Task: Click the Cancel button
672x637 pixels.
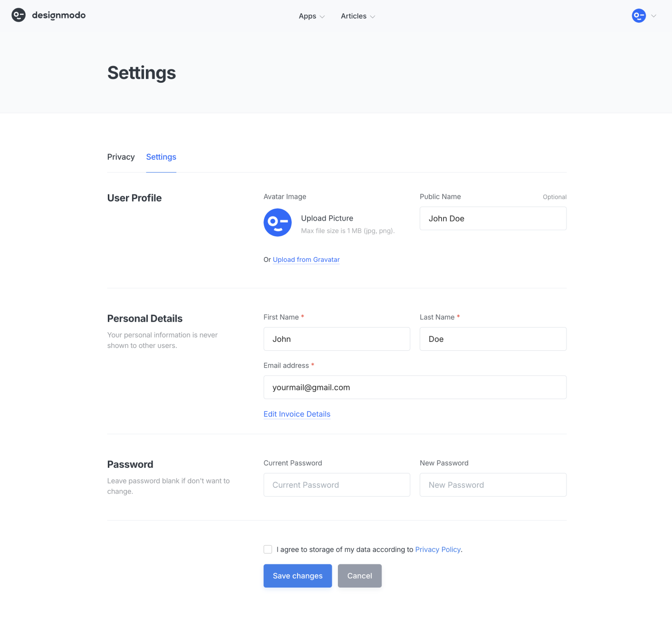Action: [360, 576]
